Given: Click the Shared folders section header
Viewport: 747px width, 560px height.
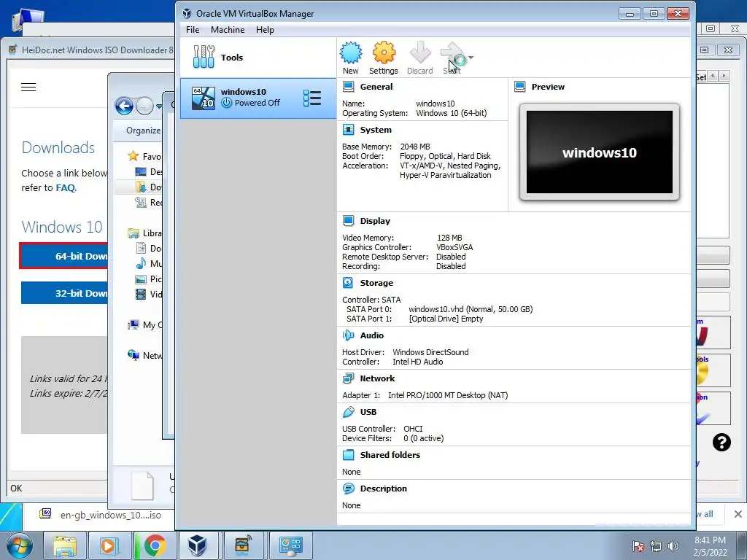Looking at the screenshot, I should 390,455.
